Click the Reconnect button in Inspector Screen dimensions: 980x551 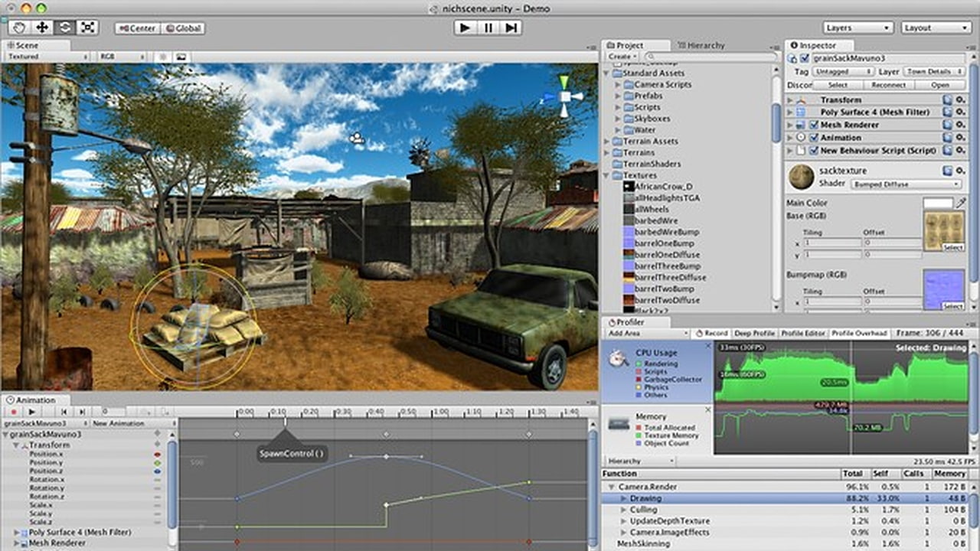(888, 85)
